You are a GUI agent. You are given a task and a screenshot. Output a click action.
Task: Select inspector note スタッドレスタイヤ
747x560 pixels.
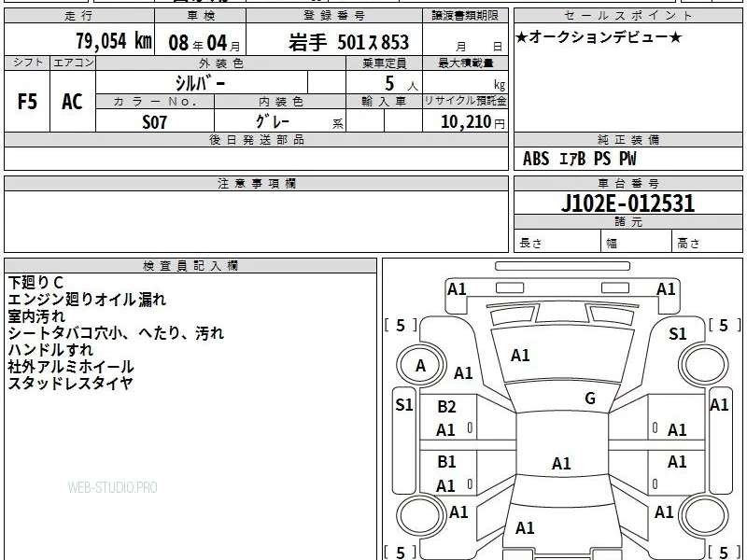tap(70, 383)
